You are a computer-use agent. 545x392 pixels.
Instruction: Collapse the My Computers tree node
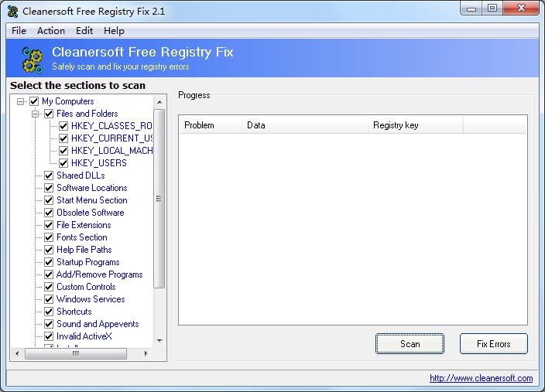pyautogui.click(x=20, y=101)
